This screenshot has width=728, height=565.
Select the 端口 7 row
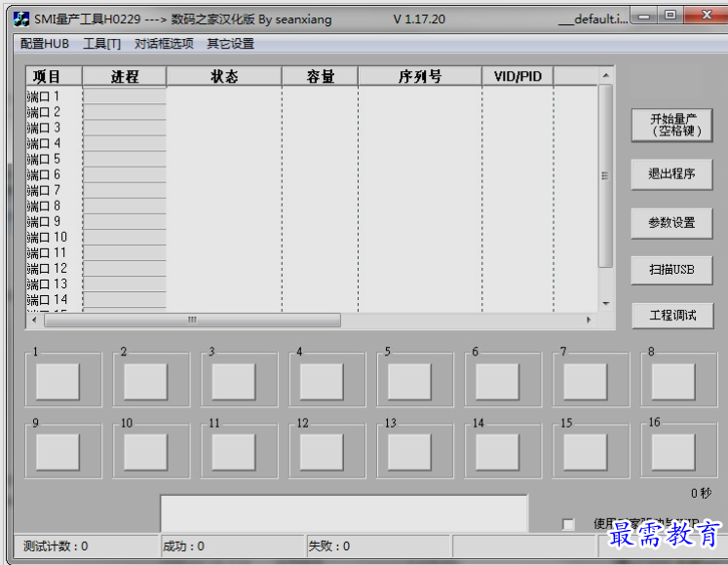click(x=312, y=190)
